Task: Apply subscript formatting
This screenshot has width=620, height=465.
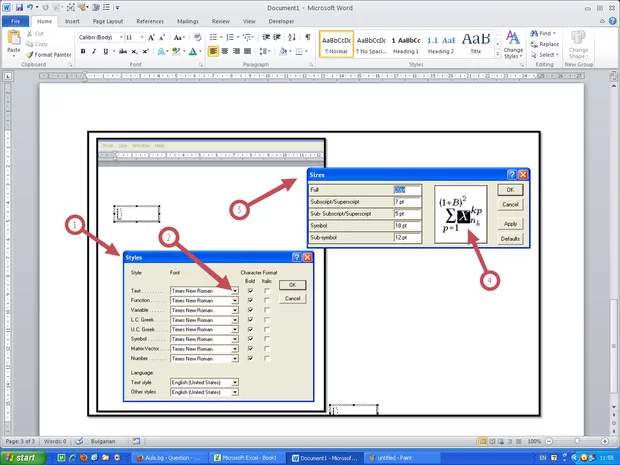Action: 134,51
